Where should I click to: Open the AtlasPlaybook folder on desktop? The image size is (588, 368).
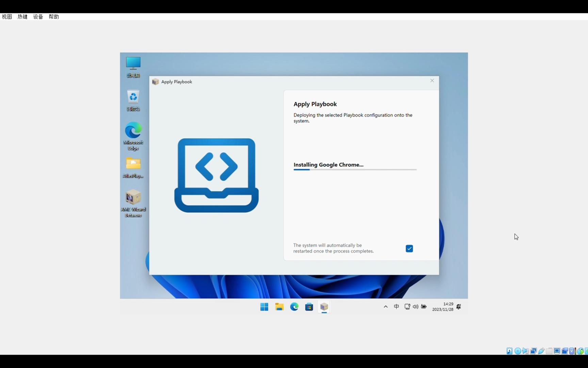click(133, 168)
